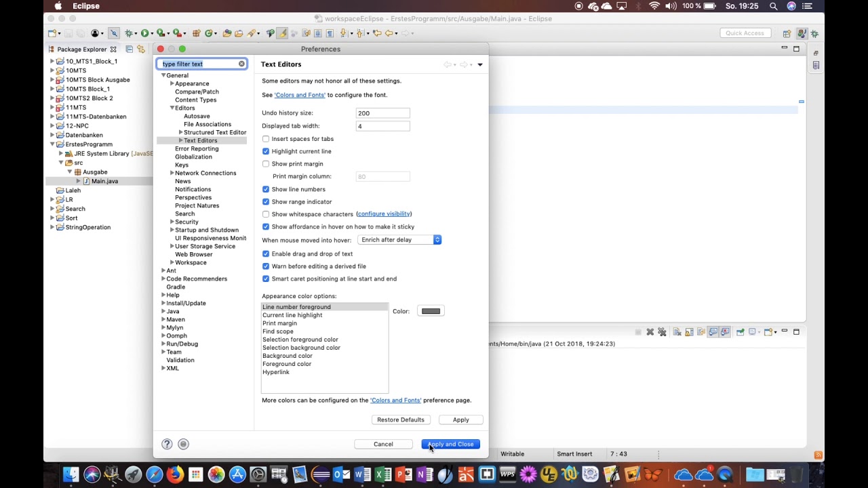Click the New file wizard toolbar icon

click(53, 33)
